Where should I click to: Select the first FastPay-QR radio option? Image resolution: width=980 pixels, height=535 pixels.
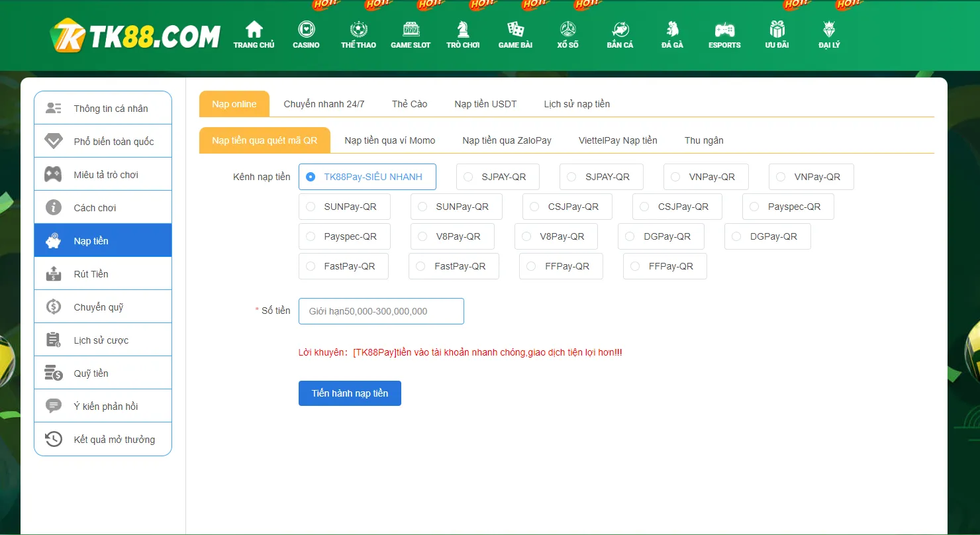pos(343,266)
